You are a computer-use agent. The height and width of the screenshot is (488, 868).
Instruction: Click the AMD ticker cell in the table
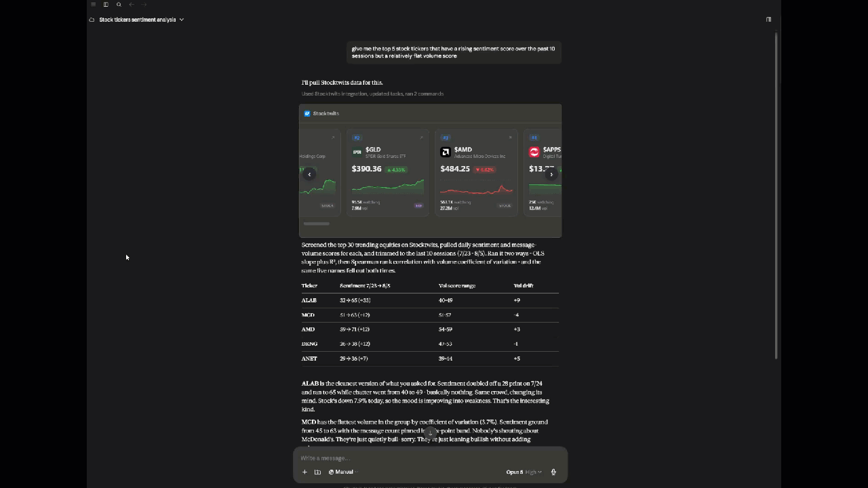point(308,329)
